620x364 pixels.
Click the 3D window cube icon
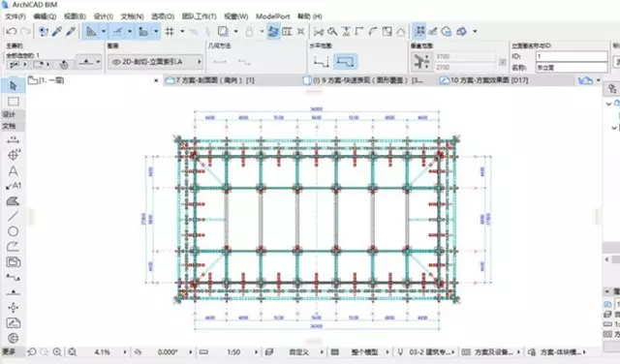461,32
